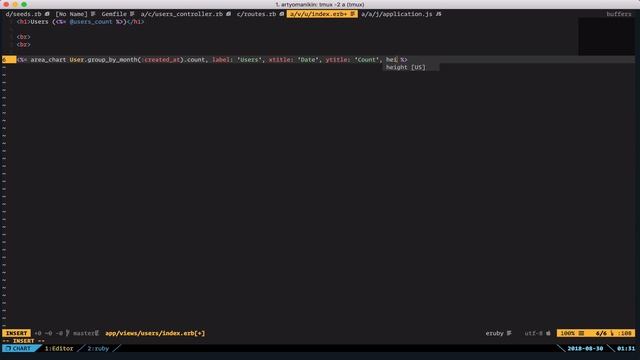Click the Ruby filetype icon beside d/seeds.rb
The height and width of the screenshot is (360, 640).
47,14
